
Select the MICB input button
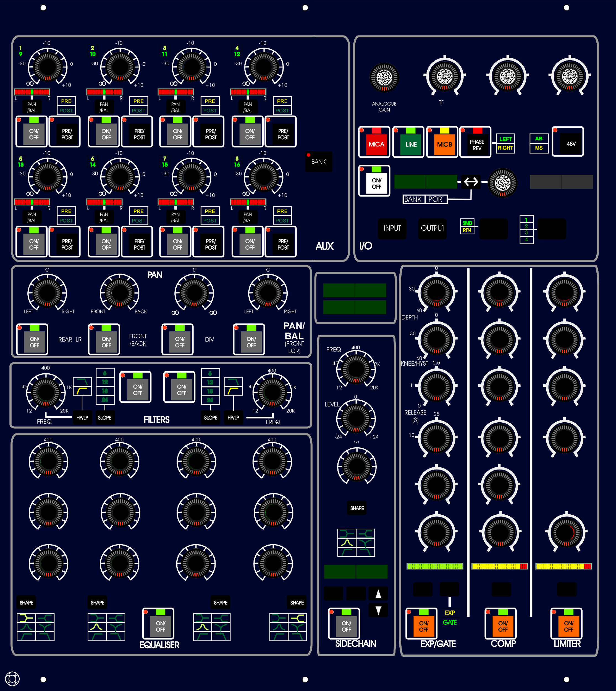click(442, 142)
